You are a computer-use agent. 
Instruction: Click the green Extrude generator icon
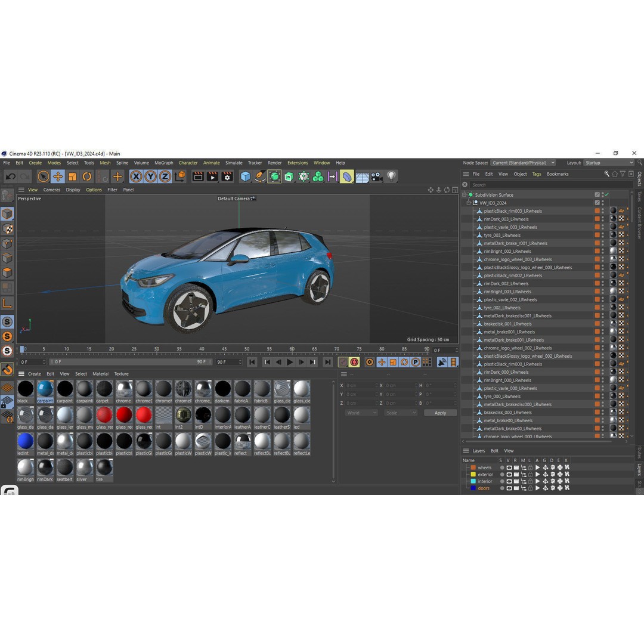[289, 177]
